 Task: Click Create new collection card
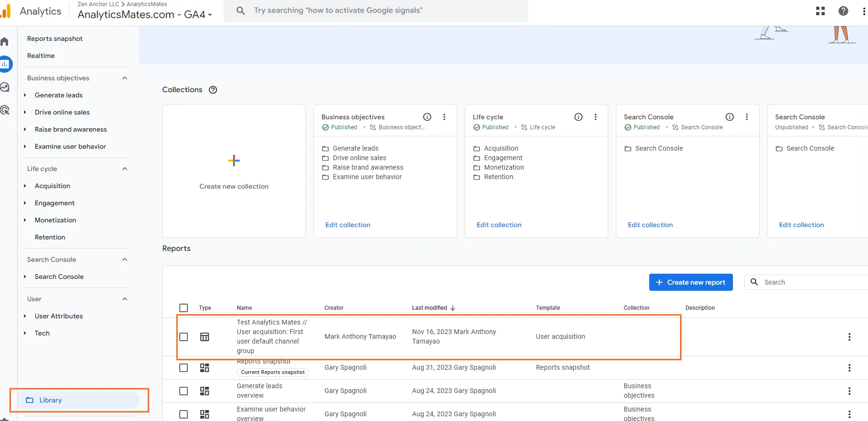pyautogui.click(x=234, y=171)
